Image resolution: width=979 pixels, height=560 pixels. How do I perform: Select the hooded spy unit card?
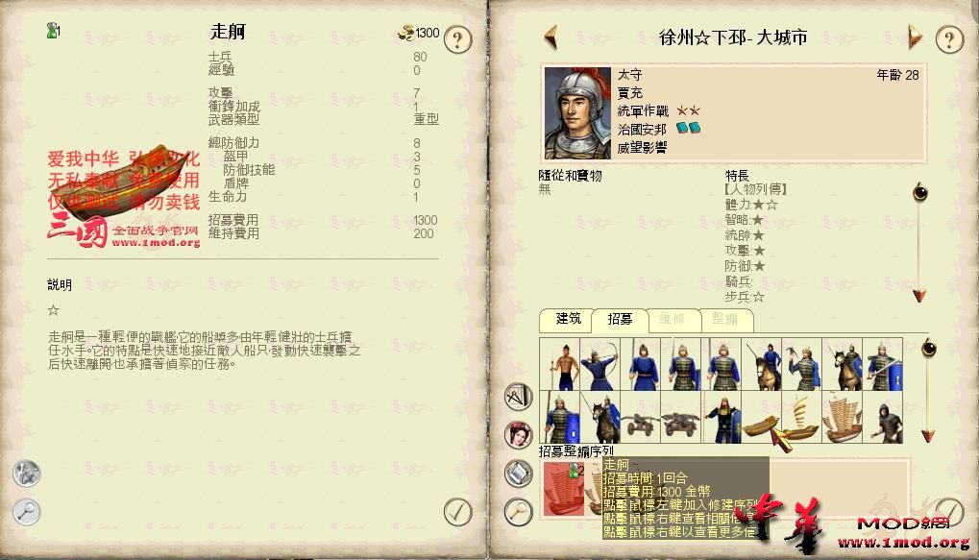click(x=883, y=418)
